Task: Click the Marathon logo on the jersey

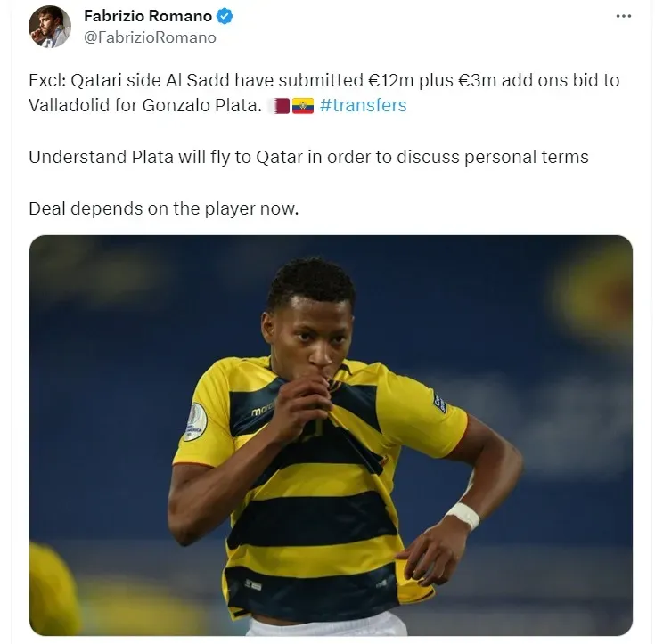Action: [263, 409]
